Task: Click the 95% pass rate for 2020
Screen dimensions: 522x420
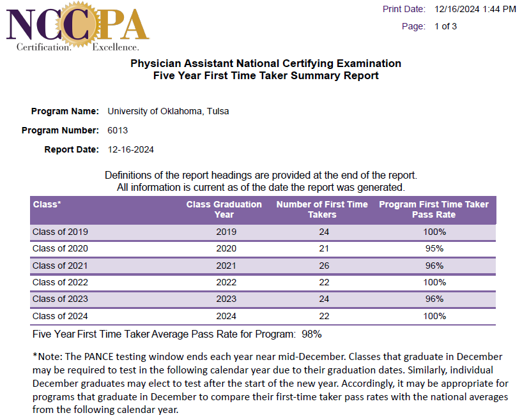Action: 434,248
